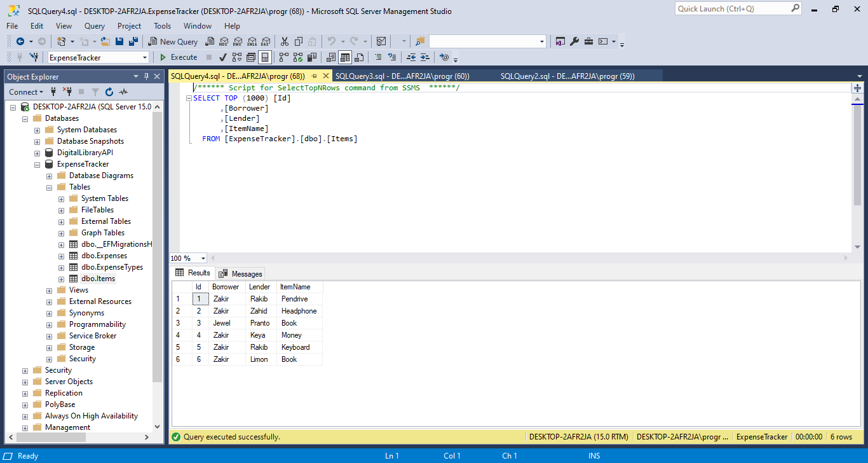
Task: Click the Keya lender cell
Action: (261, 335)
